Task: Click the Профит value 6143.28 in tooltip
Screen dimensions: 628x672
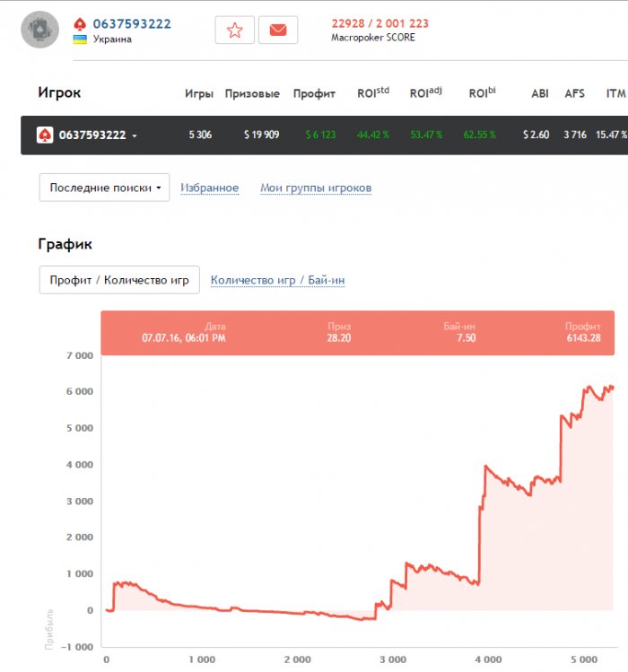Action: pos(583,338)
